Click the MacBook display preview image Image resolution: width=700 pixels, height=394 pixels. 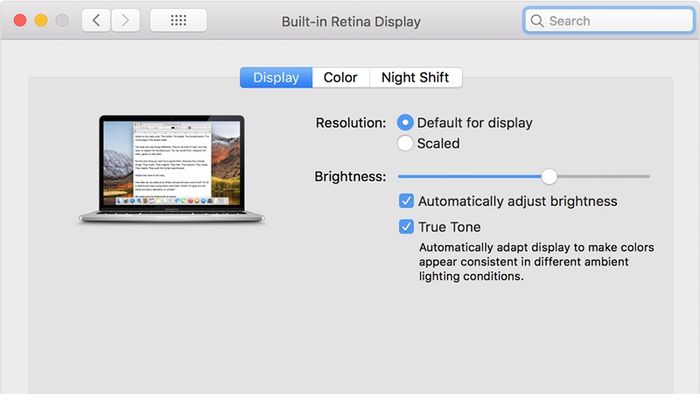point(171,169)
